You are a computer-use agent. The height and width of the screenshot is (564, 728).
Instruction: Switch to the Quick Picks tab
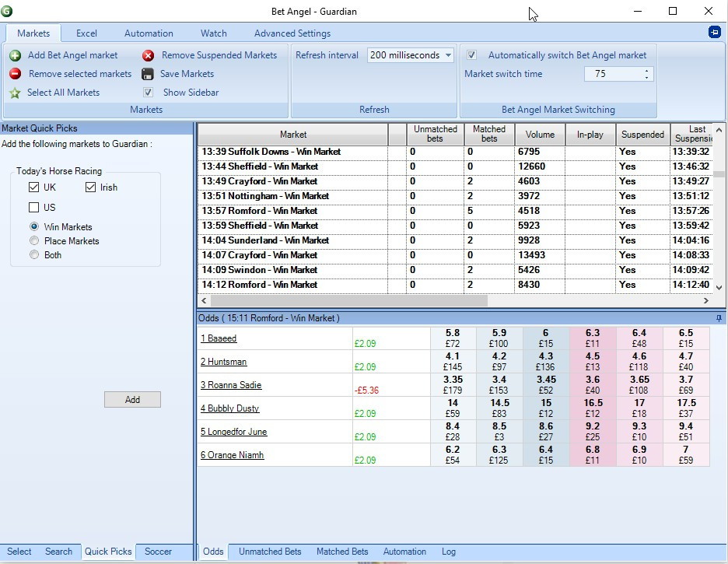point(108,552)
